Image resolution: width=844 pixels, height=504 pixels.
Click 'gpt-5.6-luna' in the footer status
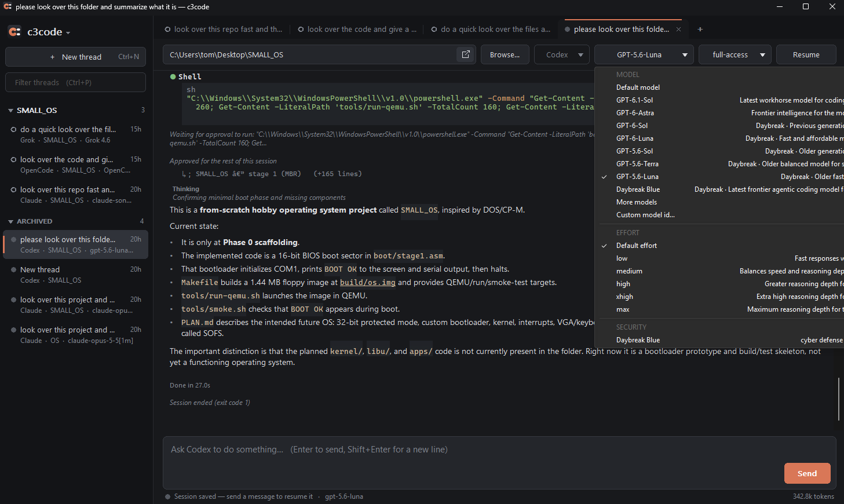(x=344, y=496)
